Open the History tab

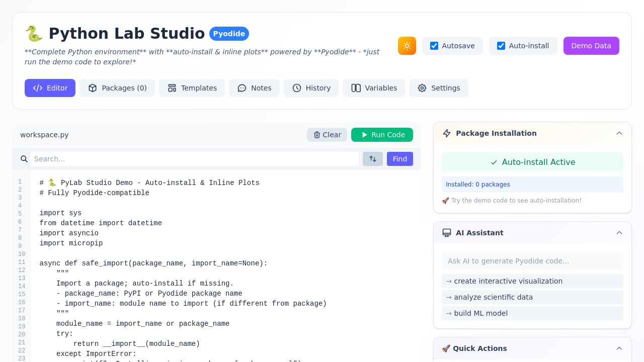[x=311, y=88]
